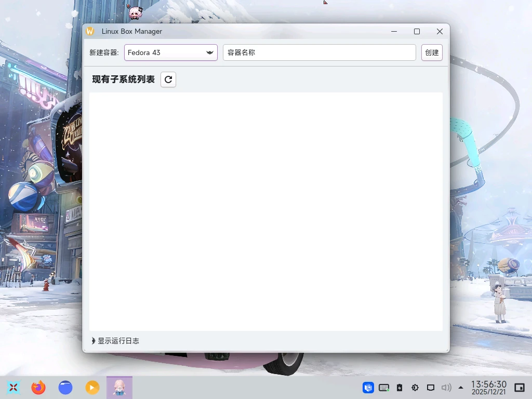Open the on-screen keyboard tray icon

point(384,388)
